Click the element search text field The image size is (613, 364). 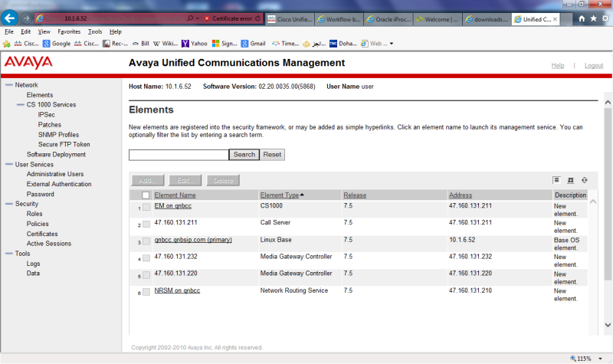[x=179, y=155]
